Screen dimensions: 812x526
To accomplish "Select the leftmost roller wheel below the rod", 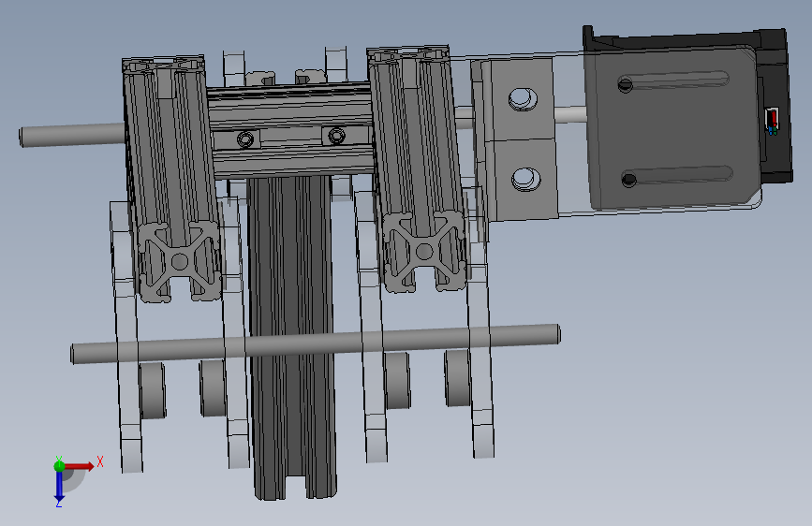I will pyautogui.click(x=153, y=390).
